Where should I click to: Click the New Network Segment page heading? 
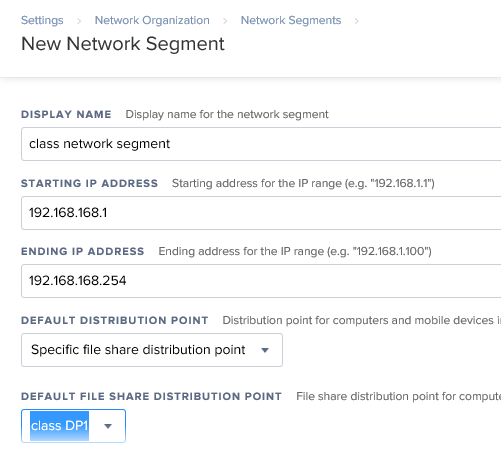(123, 44)
